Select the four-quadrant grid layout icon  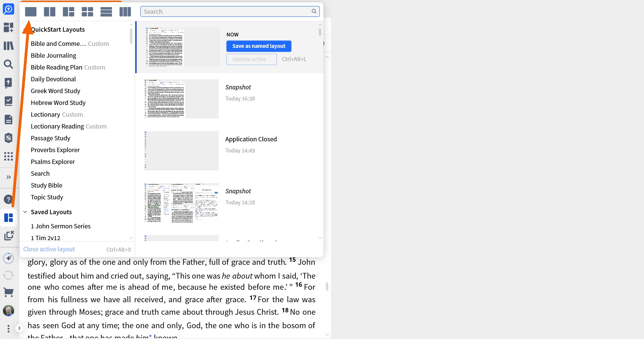(x=87, y=12)
